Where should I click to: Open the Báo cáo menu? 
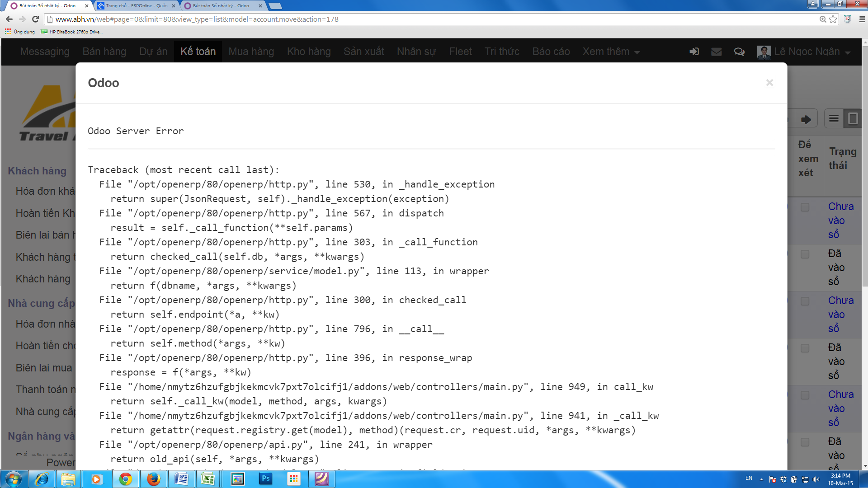(551, 52)
